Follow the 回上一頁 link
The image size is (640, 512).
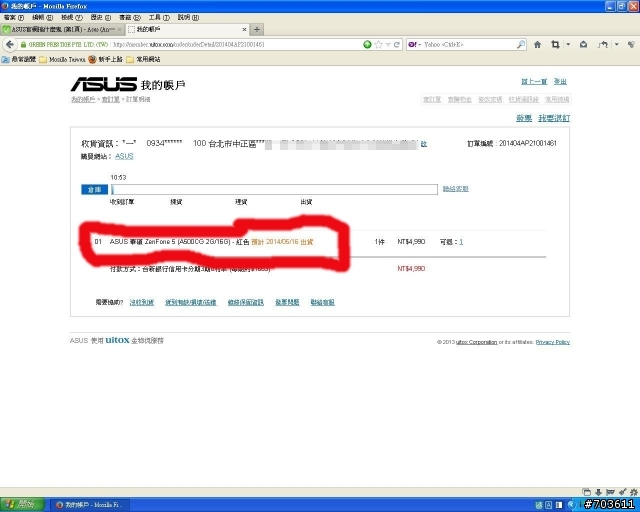click(534, 82)
